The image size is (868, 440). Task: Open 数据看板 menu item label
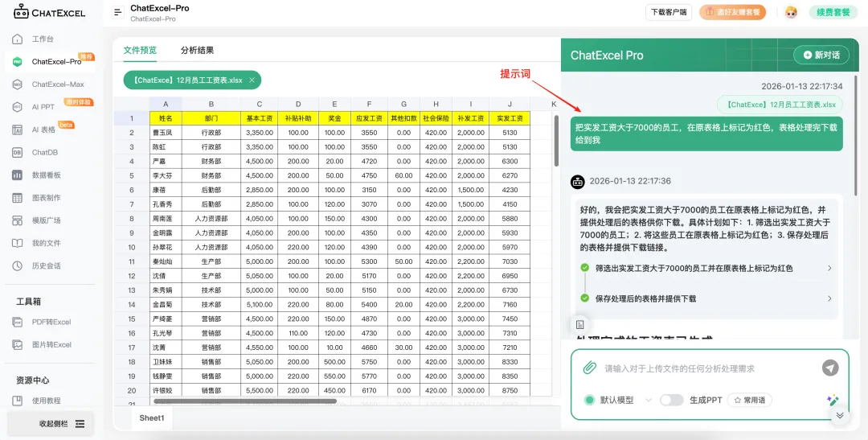coord(47,175)
